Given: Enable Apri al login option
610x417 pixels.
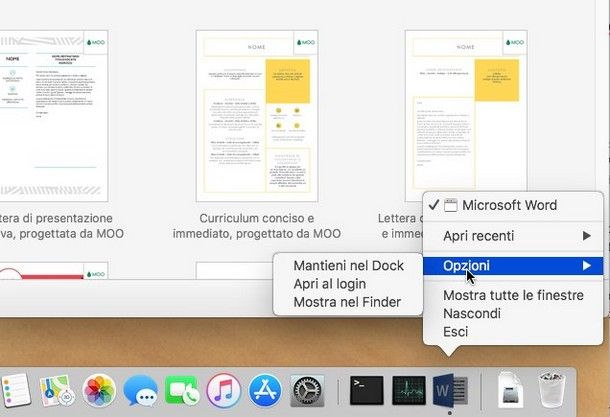Looking at the screenshot, I should (348, 284).
